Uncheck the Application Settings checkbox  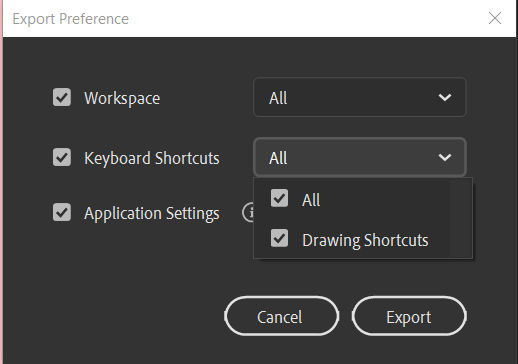pyautogui.click(x=62, y=212)
